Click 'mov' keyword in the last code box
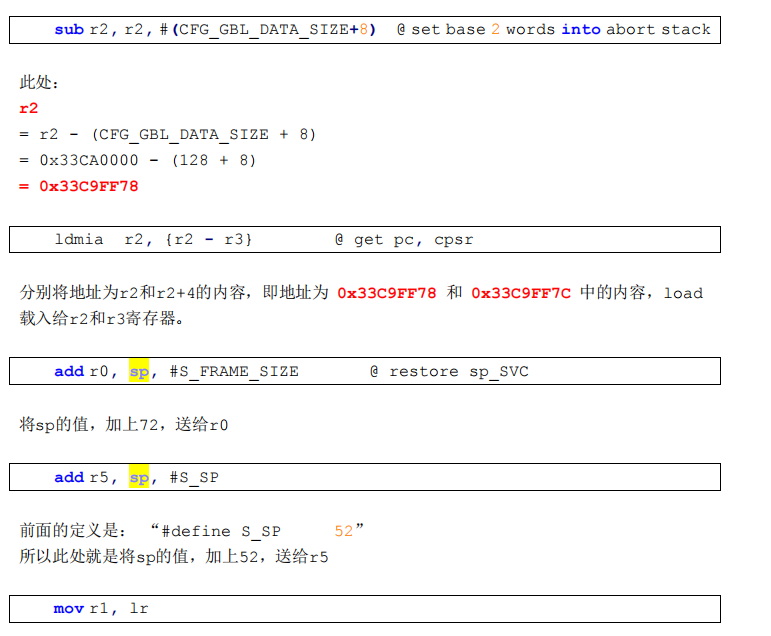 click(x=69, y=609)
